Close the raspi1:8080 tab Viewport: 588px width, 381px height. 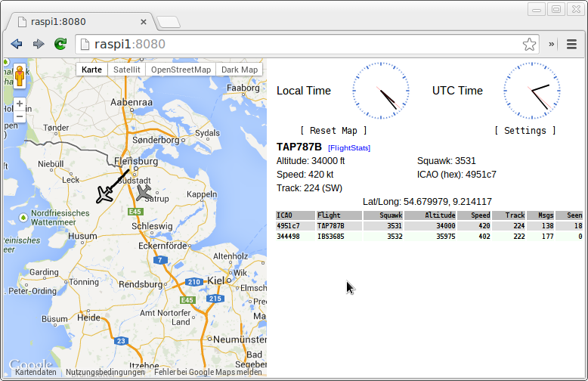[144, 22]
